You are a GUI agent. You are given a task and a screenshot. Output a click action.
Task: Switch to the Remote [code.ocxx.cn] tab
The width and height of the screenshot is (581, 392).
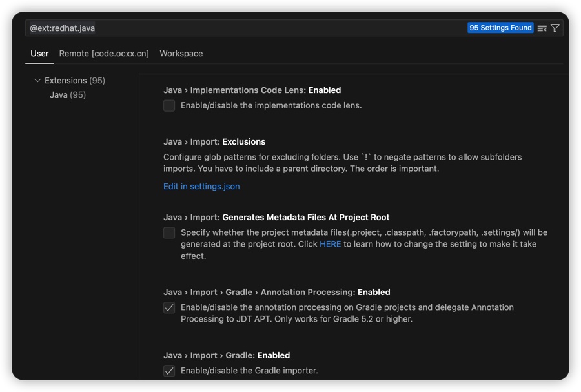[104, 54]
